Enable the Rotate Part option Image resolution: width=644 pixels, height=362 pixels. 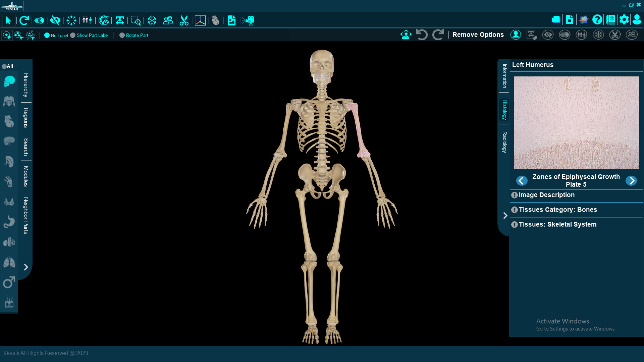point(122,35)
